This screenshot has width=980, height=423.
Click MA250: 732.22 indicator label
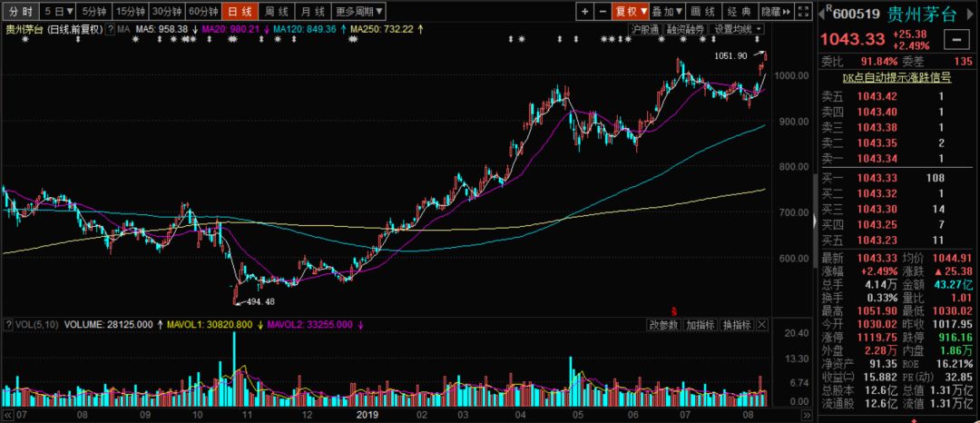point(381,29)
